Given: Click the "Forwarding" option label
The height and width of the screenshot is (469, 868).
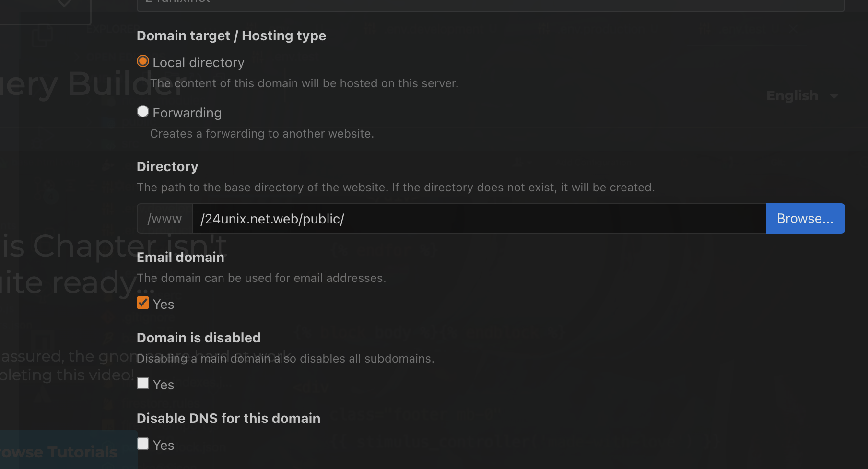Looking at the screenshot, I should pos(187,113).
